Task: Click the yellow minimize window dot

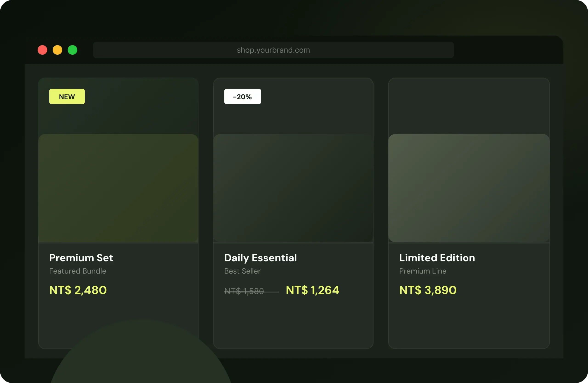Action: (x=58, y=50)
